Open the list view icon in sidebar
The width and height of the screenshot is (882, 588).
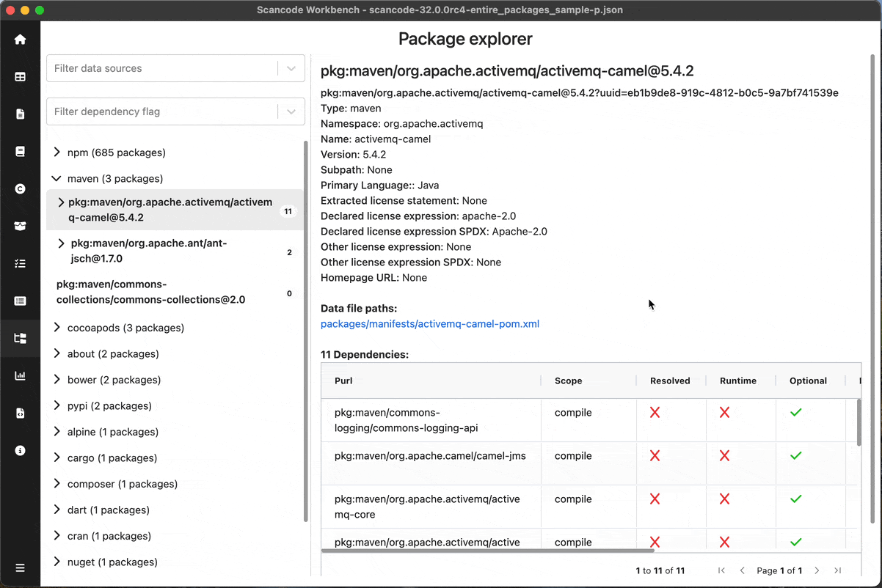[x=20, y=301]
